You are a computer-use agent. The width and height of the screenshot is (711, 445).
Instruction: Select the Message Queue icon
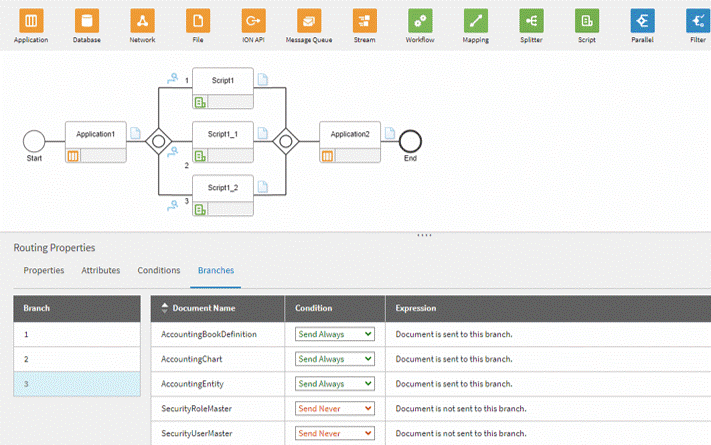tap(309, 20)
